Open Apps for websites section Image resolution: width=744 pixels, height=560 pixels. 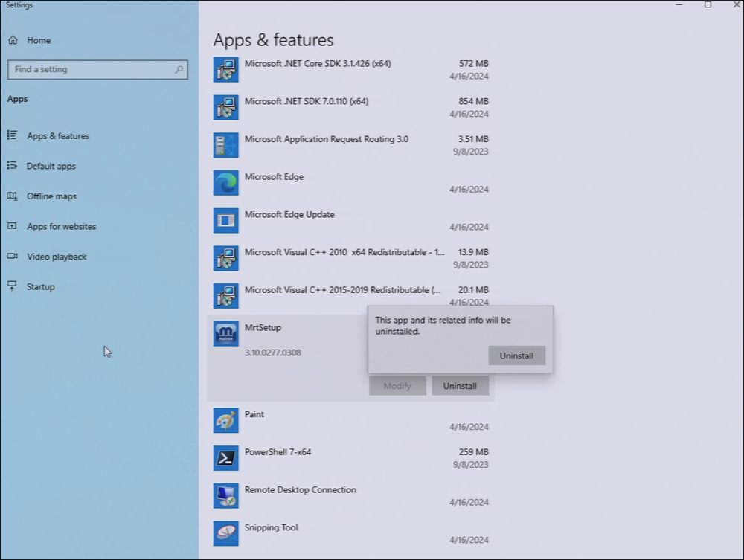coord(61,227)
